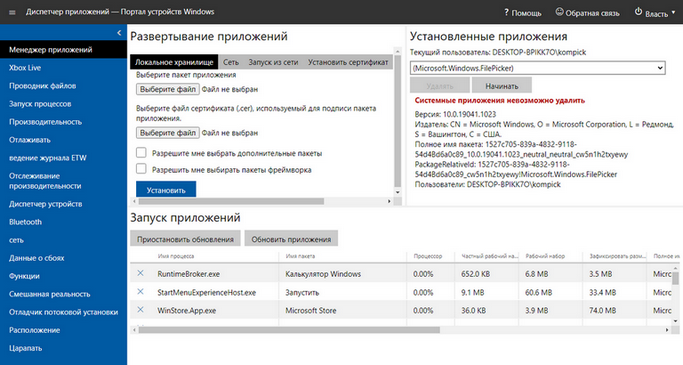Enable 'Разрешить мне выбирать пакеты фреймворка' checkbox
The height and width of the screenshot is (365, 683).
coord(141,169)
